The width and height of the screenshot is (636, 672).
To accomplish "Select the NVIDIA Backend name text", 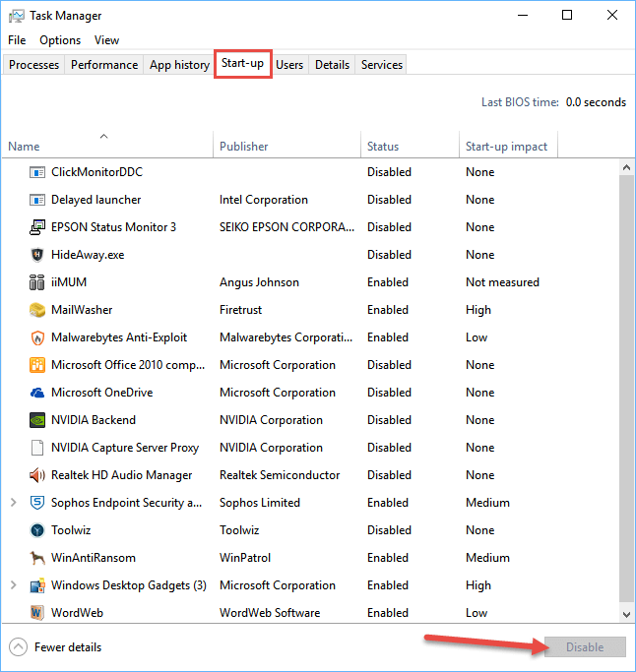I will point(94,420).
